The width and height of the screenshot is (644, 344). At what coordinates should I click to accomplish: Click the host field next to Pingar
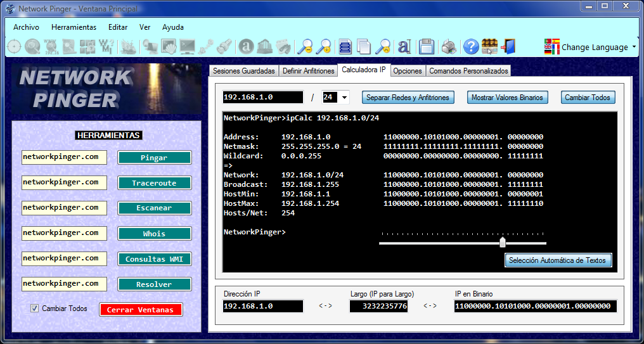[64, 157]
